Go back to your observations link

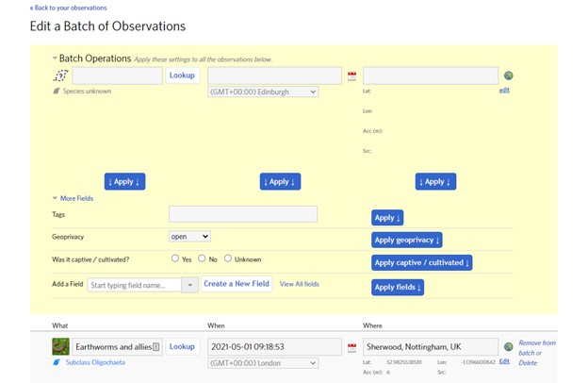pos(68,8)
